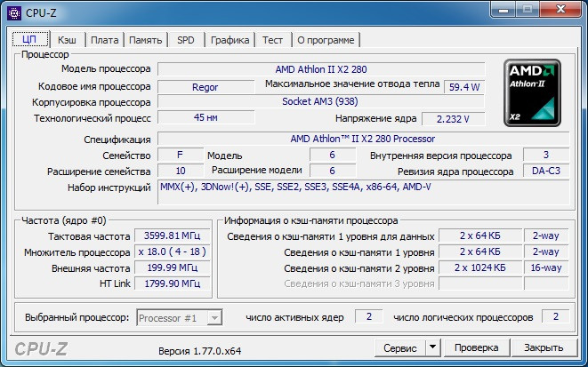Click the Версия 1.77.0.x64 text
This screenshot has height=367, width=588.
pyautogui.click(x=200, y=351)
